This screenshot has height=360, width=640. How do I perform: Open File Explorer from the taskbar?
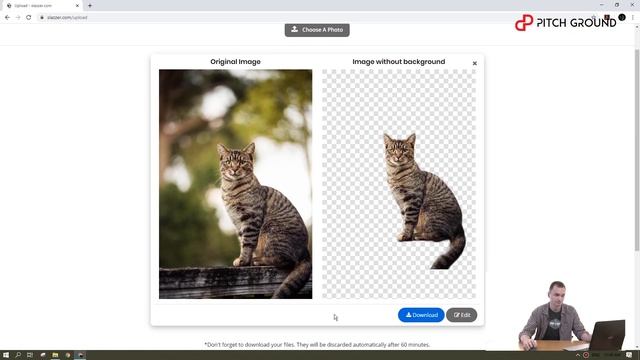(x=55, y=355)
